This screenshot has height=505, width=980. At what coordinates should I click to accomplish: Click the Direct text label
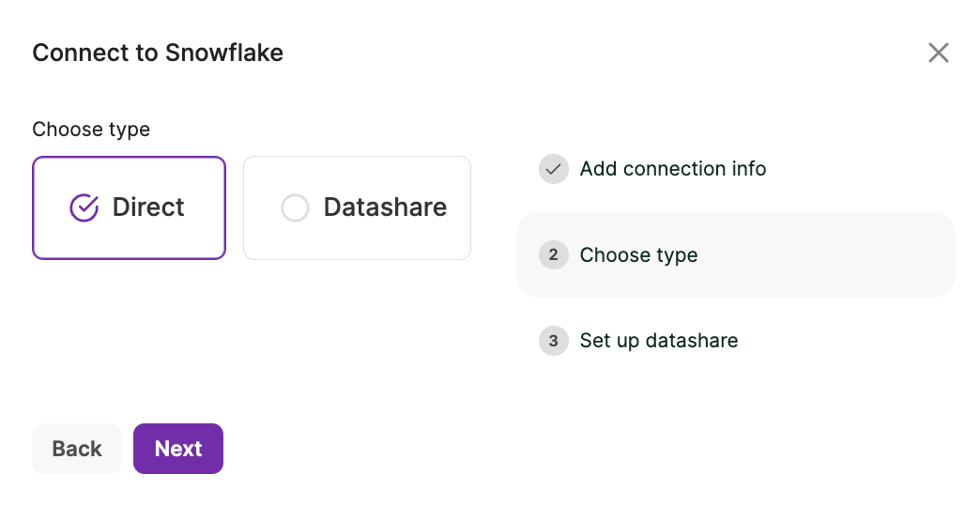[148, 207]
